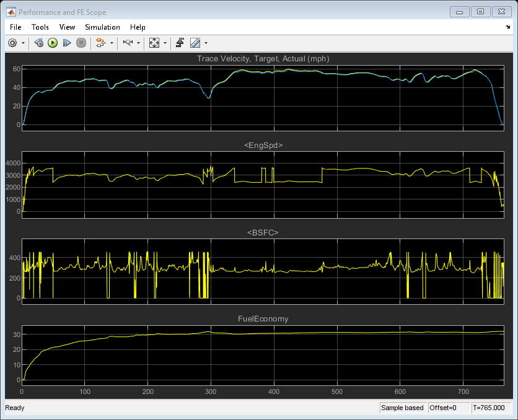The width and height of the screenshot is (518, 420).
Task: Expand the Measurements dropdown arrow
Action: tap(206, 43)
